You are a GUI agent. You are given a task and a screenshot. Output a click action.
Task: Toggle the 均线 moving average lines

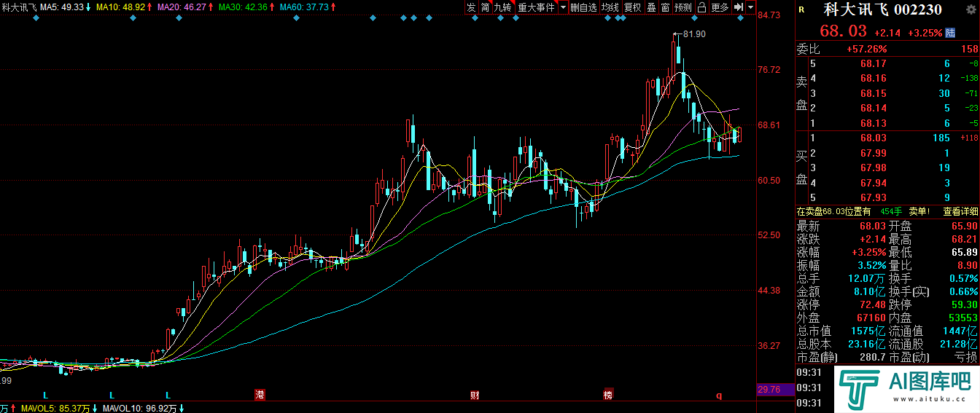coord(610,7)
